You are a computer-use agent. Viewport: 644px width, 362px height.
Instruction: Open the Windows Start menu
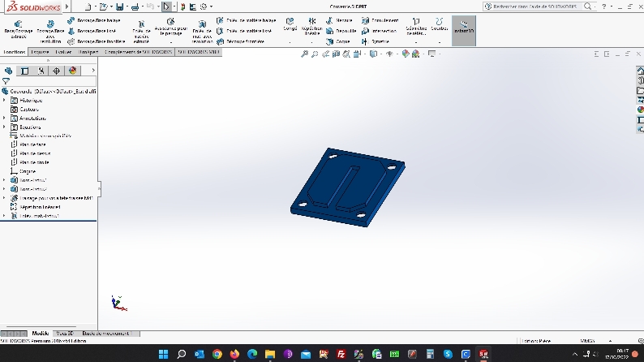pos(163,354)
